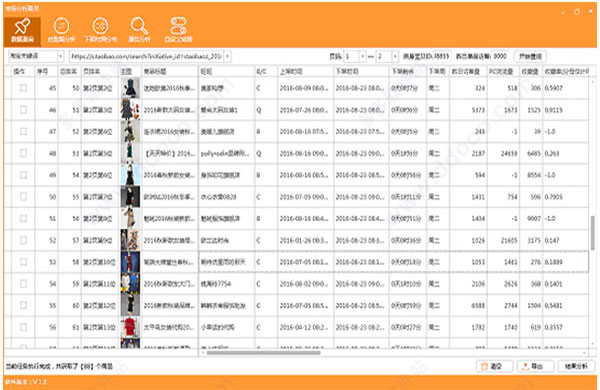Open product thumbnail in row 51

coord(130,219)
